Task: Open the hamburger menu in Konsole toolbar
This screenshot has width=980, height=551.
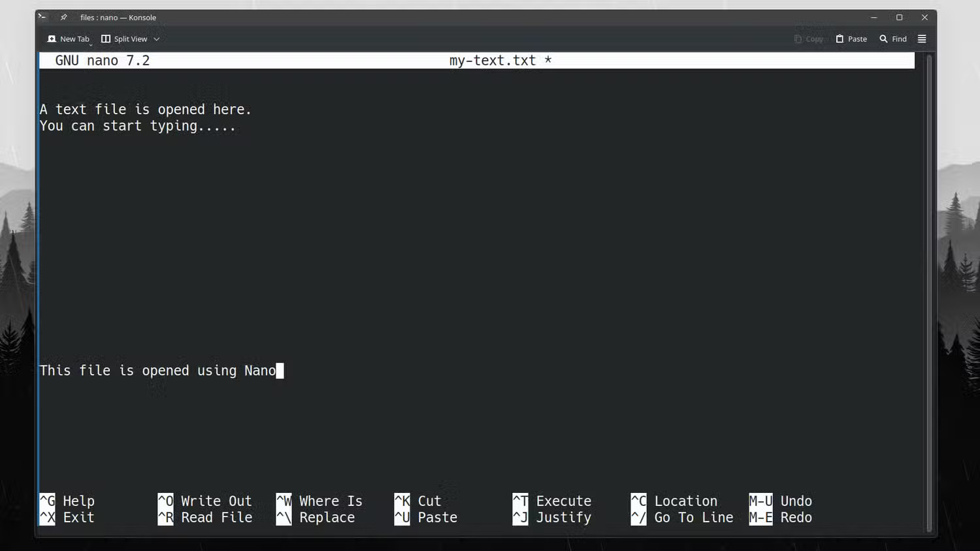Action: tap(922, 39)
